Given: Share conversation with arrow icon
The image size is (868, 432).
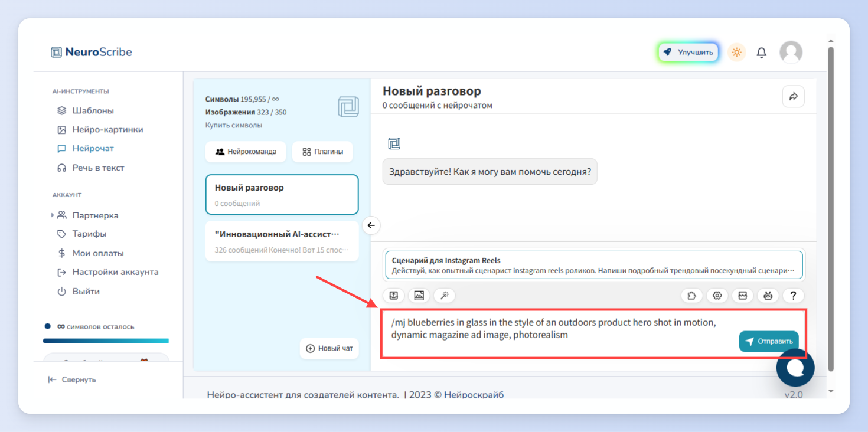Looking at the screenshot, I should [x=794, y=96].
